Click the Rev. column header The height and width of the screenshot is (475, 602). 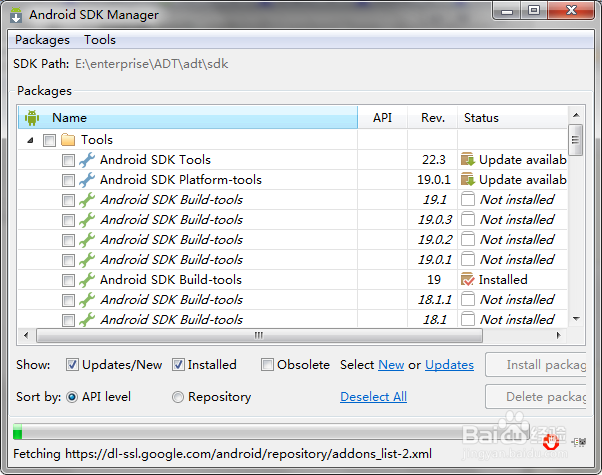(433, 118)
